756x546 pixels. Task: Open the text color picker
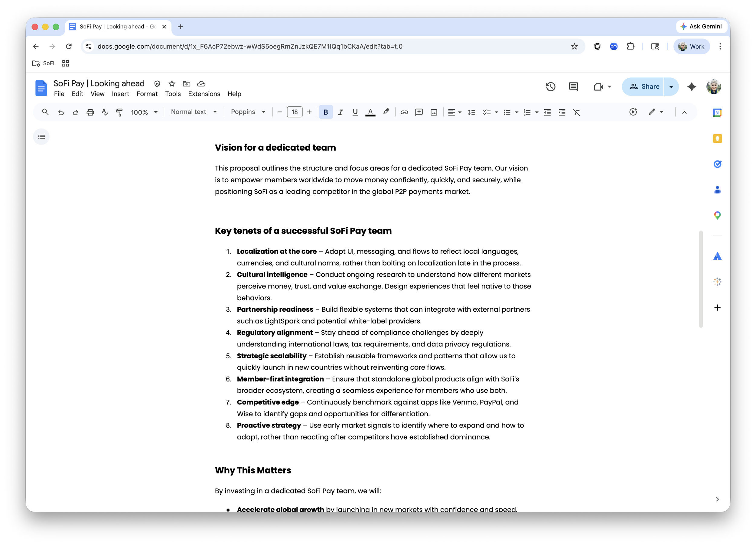(370, 112)
